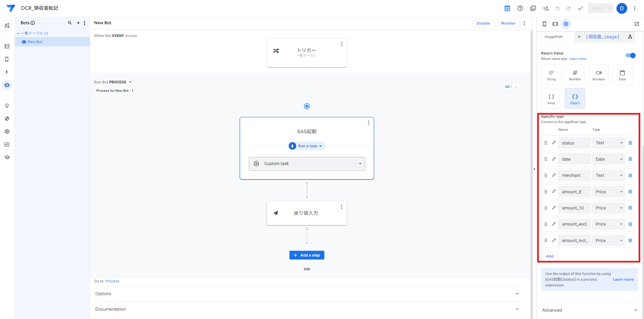Click the imagePath expression field
The height and width of the screenshot is (319, 644).
point(603,37)
